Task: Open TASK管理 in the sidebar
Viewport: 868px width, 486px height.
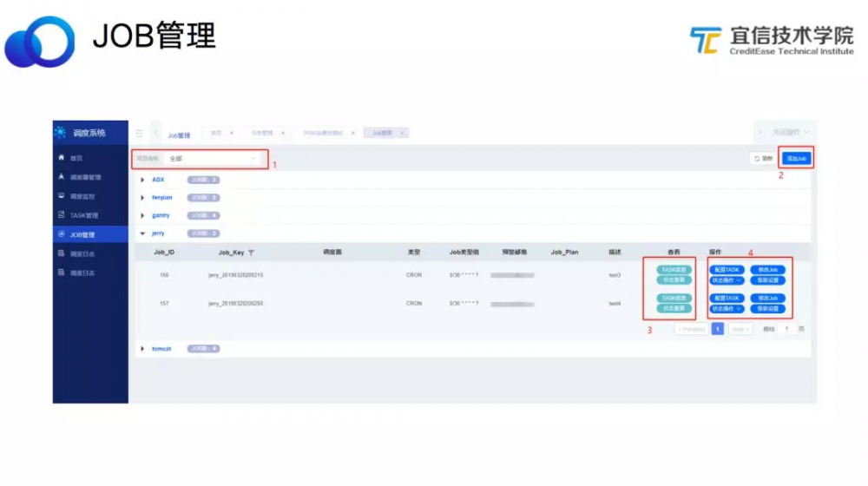Action: click(84, 215)
